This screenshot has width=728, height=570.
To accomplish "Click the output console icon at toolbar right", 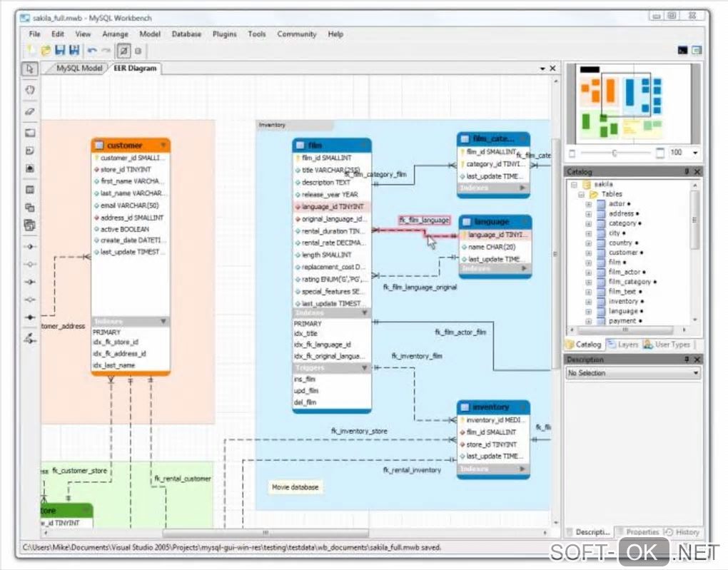I will click(682, 50).
